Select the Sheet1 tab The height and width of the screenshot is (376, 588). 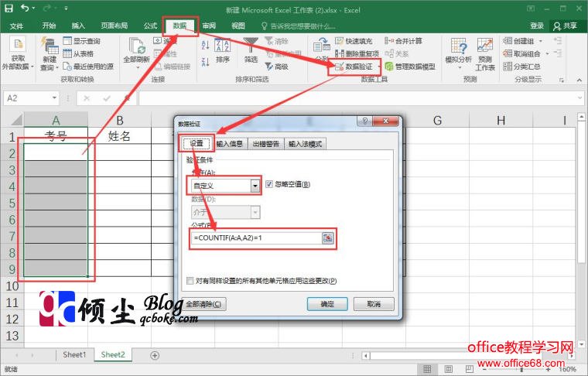pos(74,354)
